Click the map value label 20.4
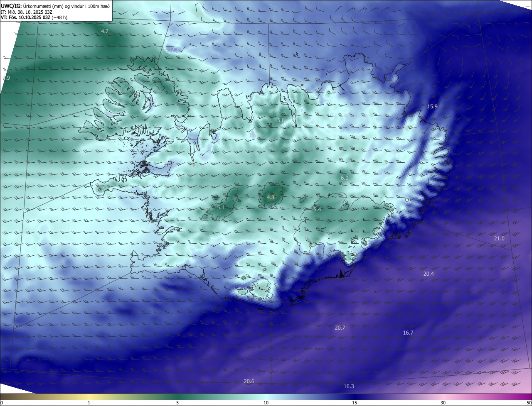Viewport: 532px width, 406px height. pos(429,274)
